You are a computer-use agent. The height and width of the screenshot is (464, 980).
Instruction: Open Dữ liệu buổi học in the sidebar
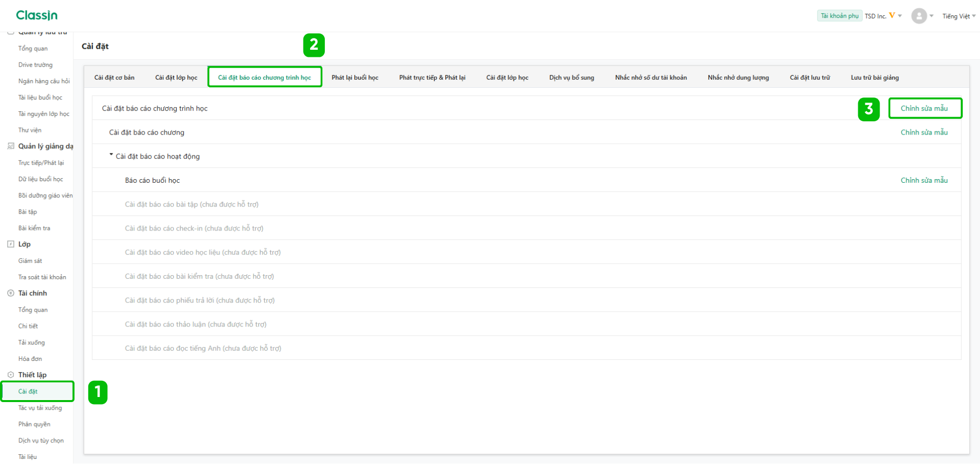pyautogui.click(x=41, y=179)
